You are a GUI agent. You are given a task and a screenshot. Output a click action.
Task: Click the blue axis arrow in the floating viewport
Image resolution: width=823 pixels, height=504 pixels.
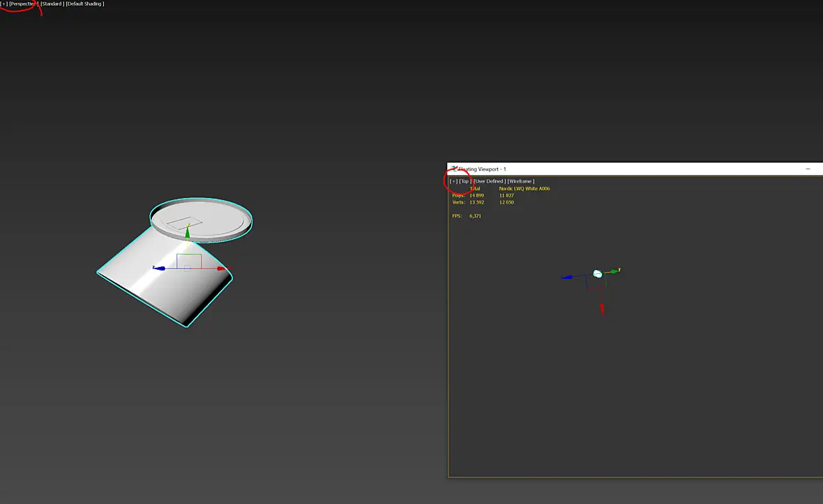(567, 277)
